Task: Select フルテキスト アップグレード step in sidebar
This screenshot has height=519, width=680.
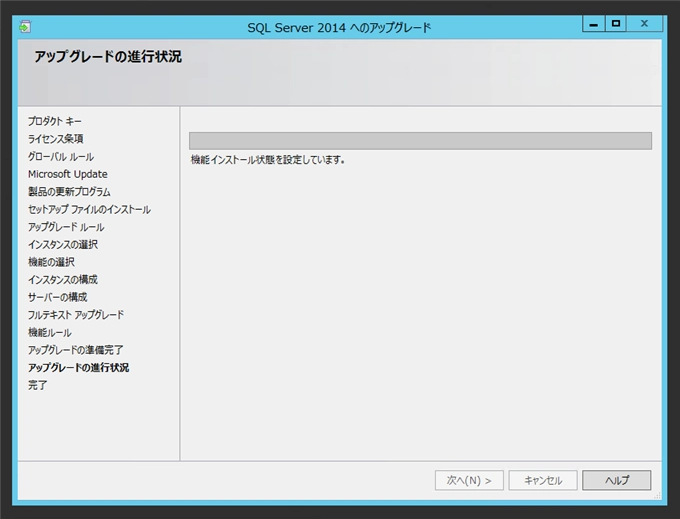Action: click(76, 315)
